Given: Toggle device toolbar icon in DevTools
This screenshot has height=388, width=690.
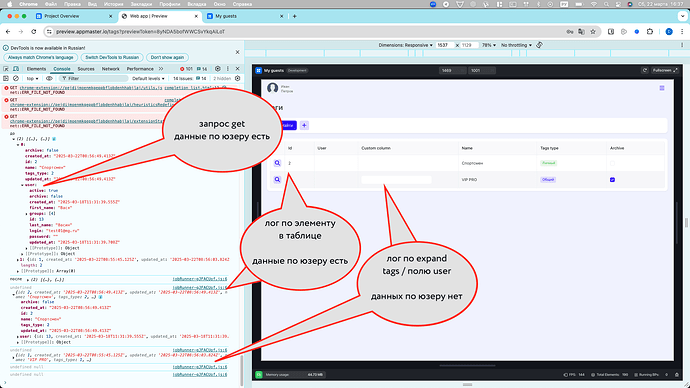Looking at the screenshot, I should (16, 69).
